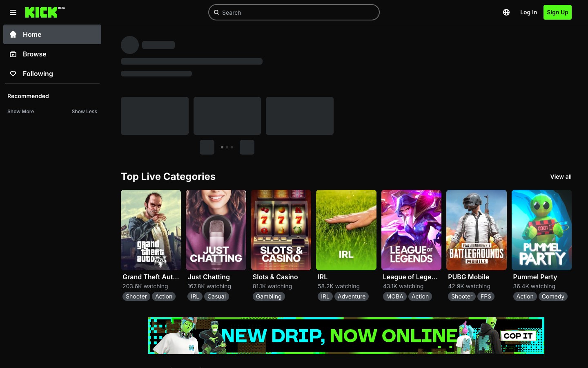The height and width of the screenshot is (368, 588).
Task: Click 36.4K watching text
Action: click(534, 286)
